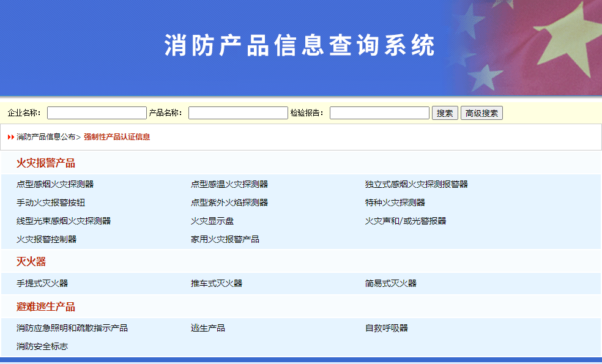602x364 pixels.
Task: Click the 线型光束感烟火灾探测器 link
Action: (62, 221)
